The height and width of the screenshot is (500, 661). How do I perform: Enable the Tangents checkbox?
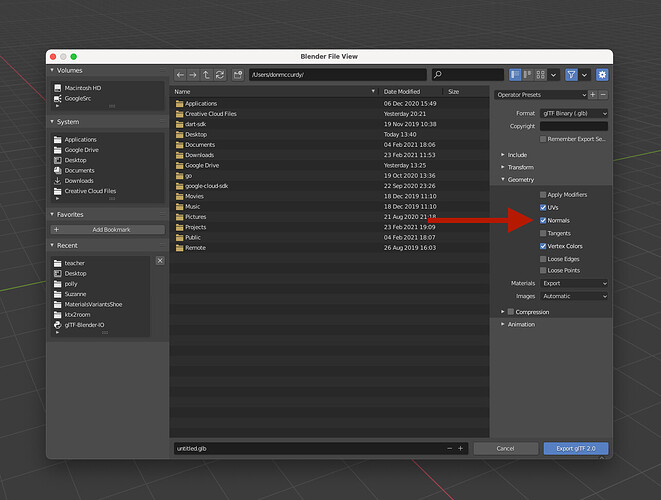tap(543, 233)
